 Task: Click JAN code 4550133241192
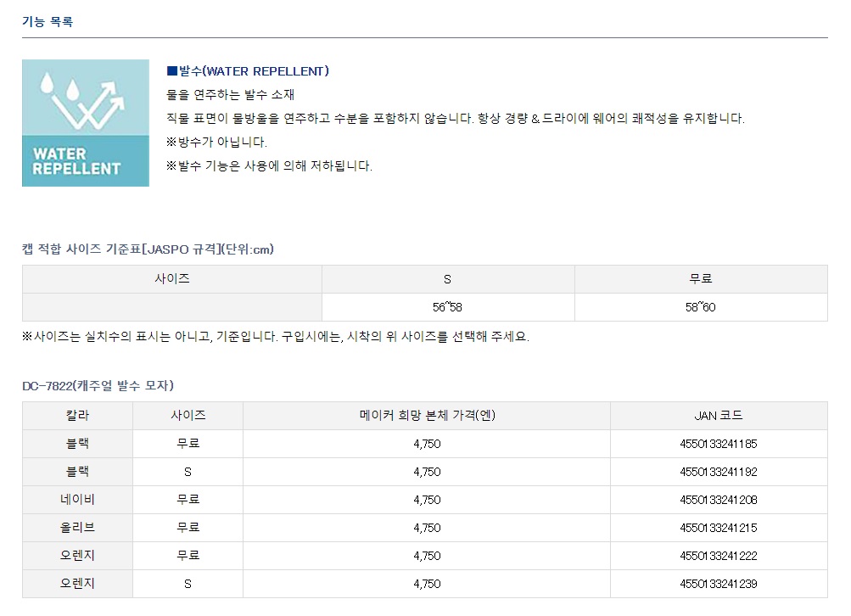[x=718, y=472]
